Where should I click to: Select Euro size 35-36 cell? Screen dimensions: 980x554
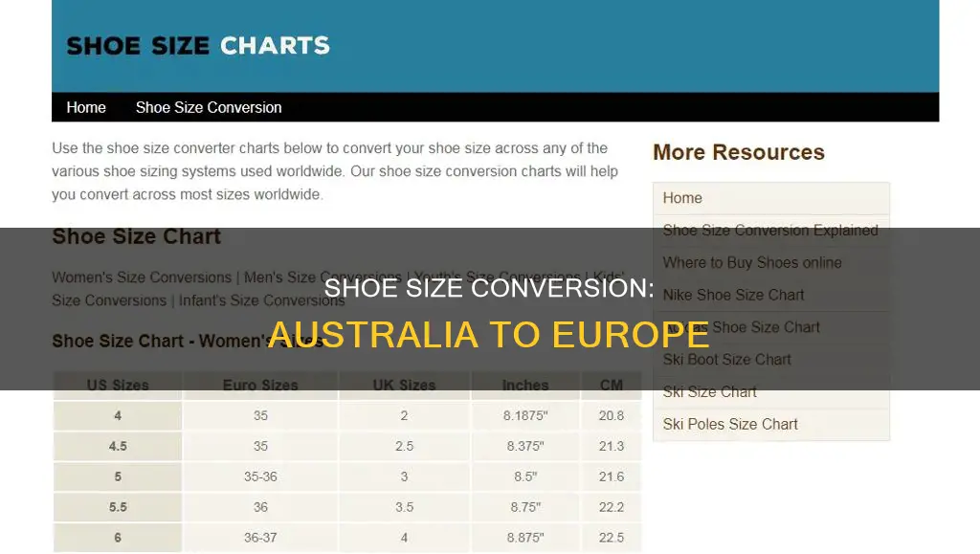point(260,476)
